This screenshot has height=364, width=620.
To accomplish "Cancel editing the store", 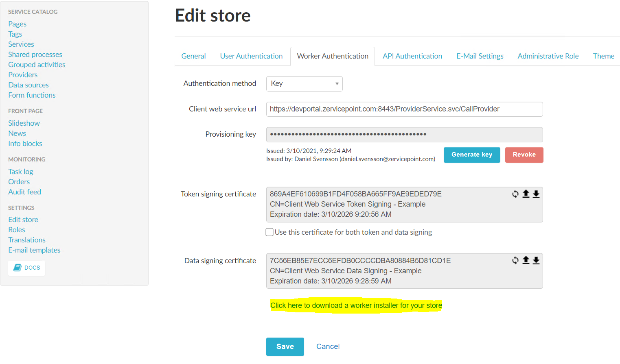I will pyautogui.click(x=328, y=347).
